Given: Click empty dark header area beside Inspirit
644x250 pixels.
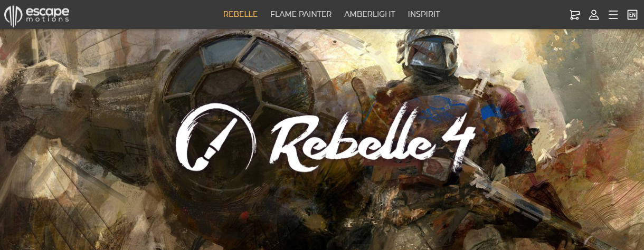Looking at the screenshot, I should tap(501, 14).
